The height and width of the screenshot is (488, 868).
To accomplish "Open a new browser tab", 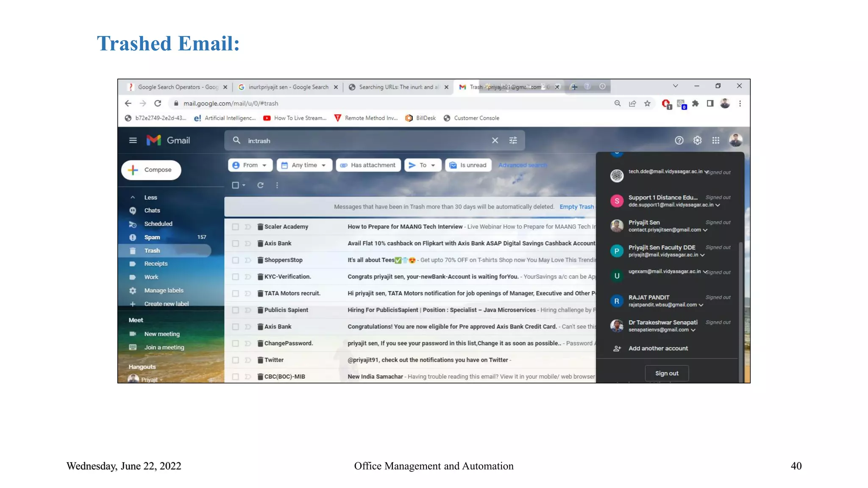I will point(574,87).
